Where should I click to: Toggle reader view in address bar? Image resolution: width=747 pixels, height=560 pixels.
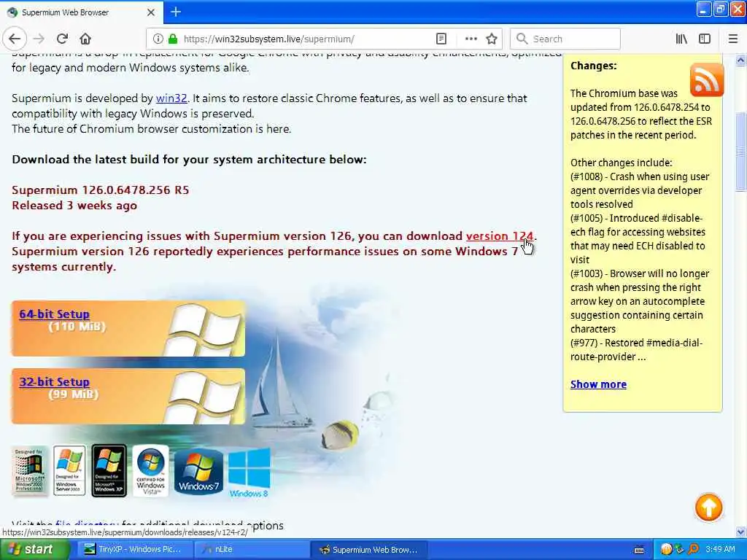pyautogui.click(x=441, y=39)
